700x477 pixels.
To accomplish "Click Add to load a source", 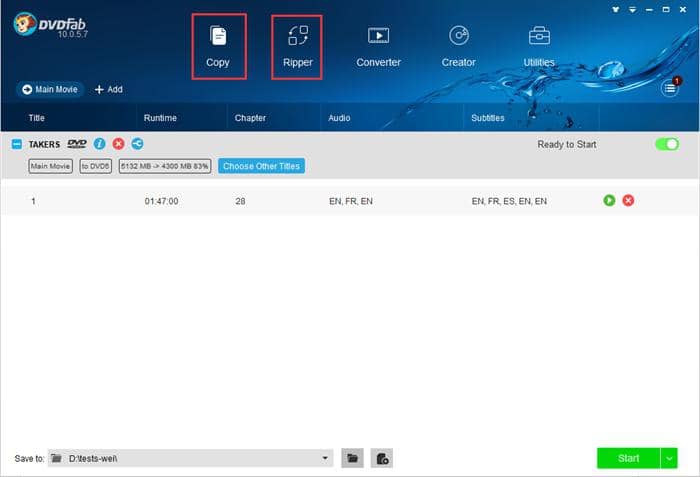I will (108, 89).
